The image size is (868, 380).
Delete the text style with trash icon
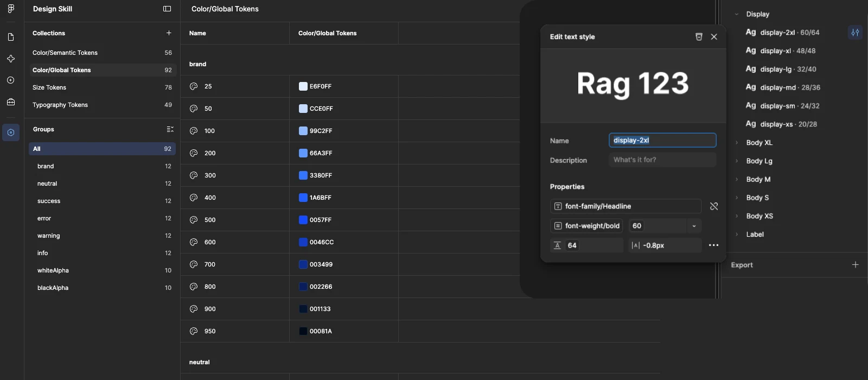tap(699, 37)
